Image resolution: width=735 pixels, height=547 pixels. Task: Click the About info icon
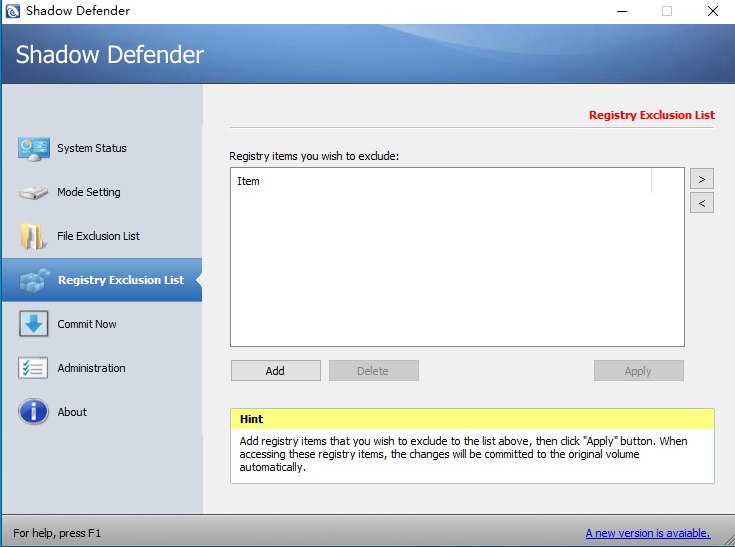tap(33, 412)
